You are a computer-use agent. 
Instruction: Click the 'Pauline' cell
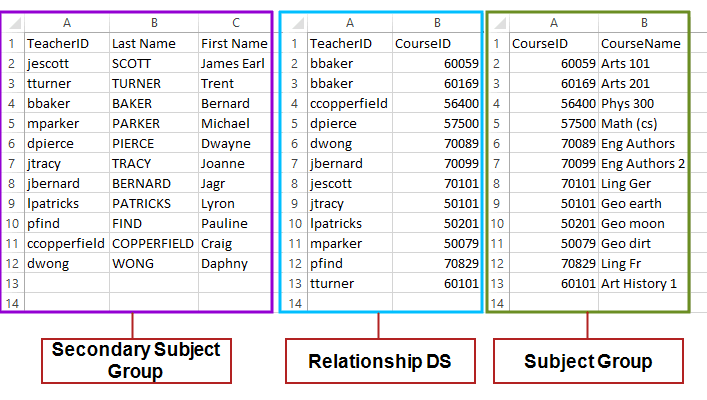235,223
